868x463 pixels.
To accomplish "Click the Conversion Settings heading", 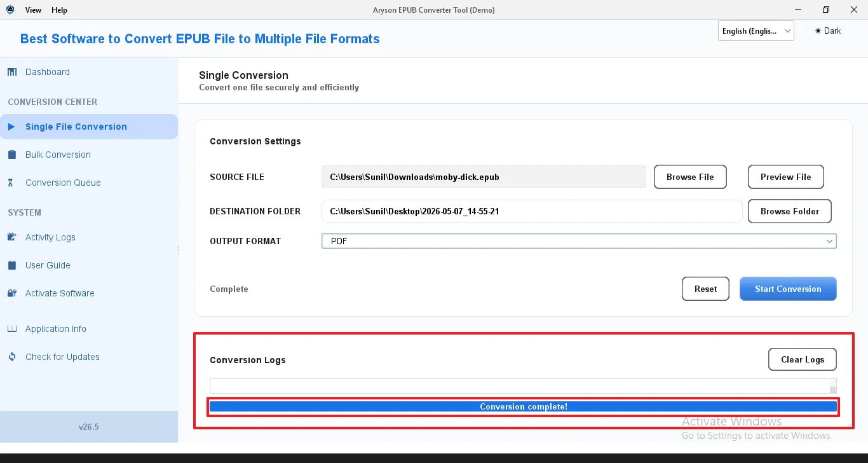I will click(x=255, y=141).
